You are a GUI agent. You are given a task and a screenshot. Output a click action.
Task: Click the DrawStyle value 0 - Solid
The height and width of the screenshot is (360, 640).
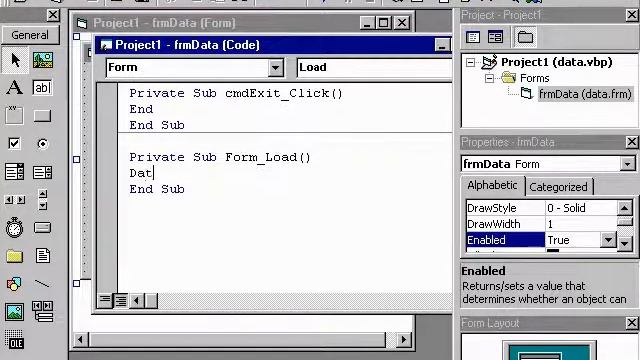point(567,208)
